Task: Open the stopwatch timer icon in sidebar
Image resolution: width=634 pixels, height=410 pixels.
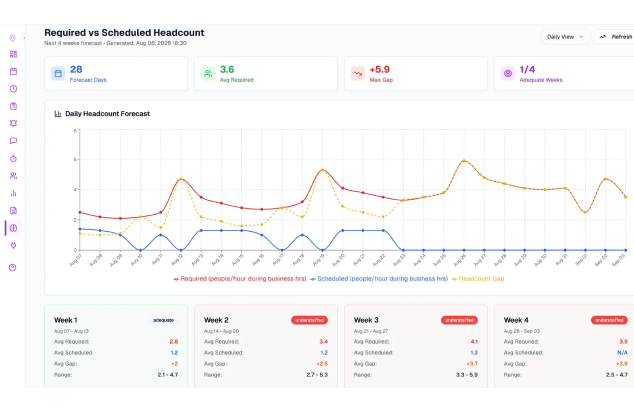Action: coord(13,159)
